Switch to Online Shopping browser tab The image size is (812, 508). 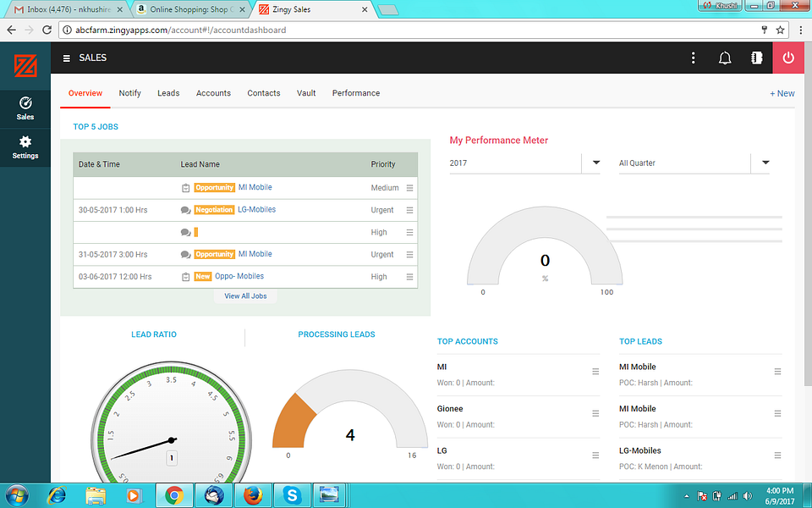pyautogui.click(x=191, y=9)
